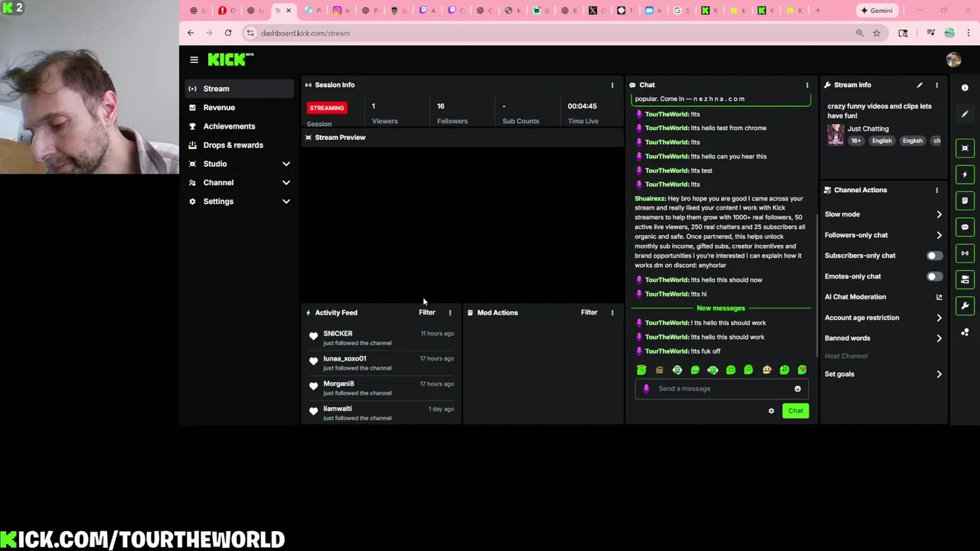Open Chat panel three-dot options
980x551 pixels.
807,85
